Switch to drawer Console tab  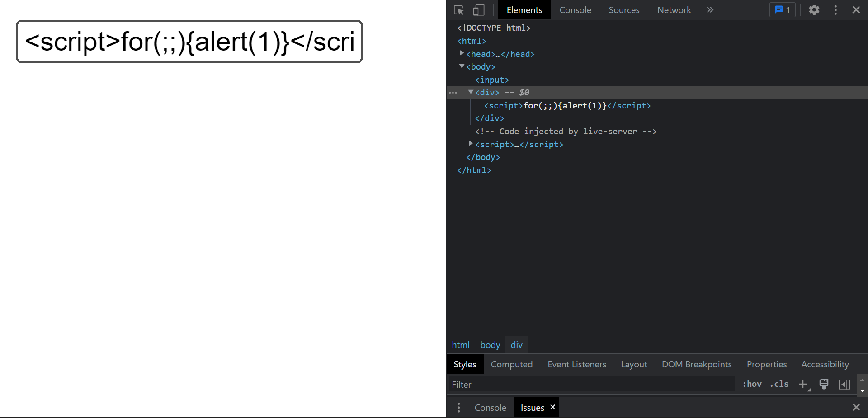tap(490, 408)
